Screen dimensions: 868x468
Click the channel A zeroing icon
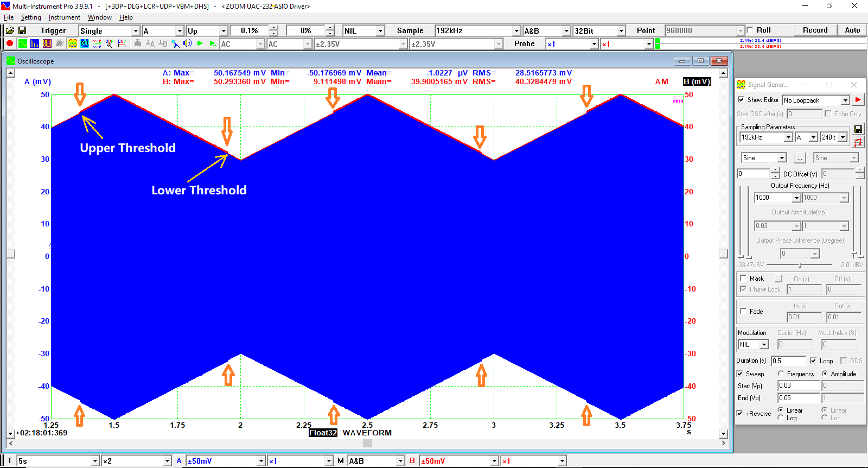150,43
